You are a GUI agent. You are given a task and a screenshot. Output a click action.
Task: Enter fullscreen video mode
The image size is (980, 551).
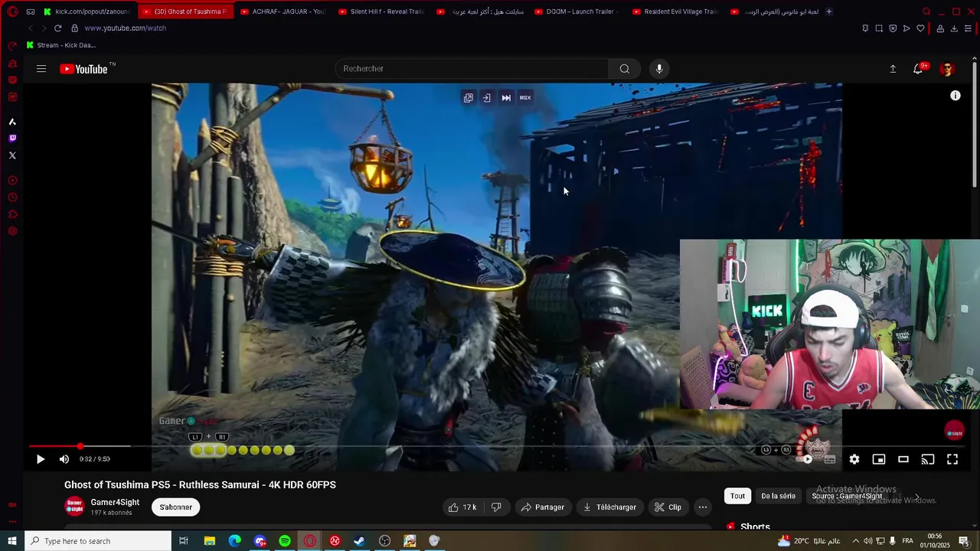tap(952, 459)
